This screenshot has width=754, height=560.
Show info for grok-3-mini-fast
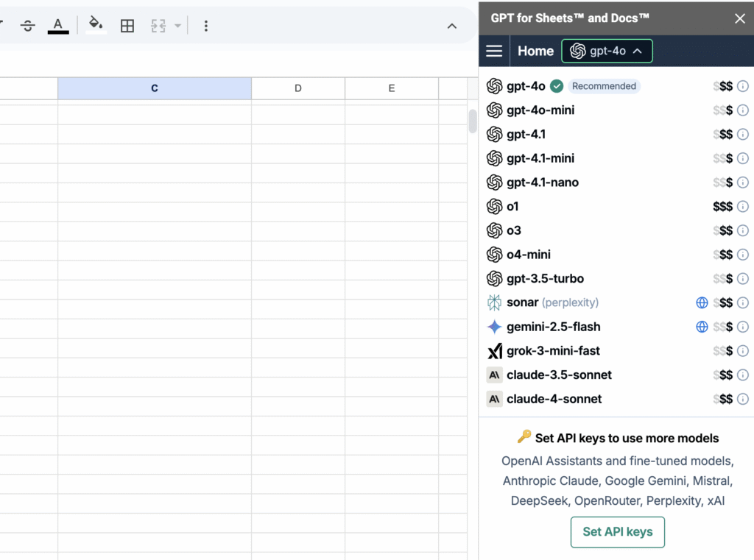[x=742, y=350]
